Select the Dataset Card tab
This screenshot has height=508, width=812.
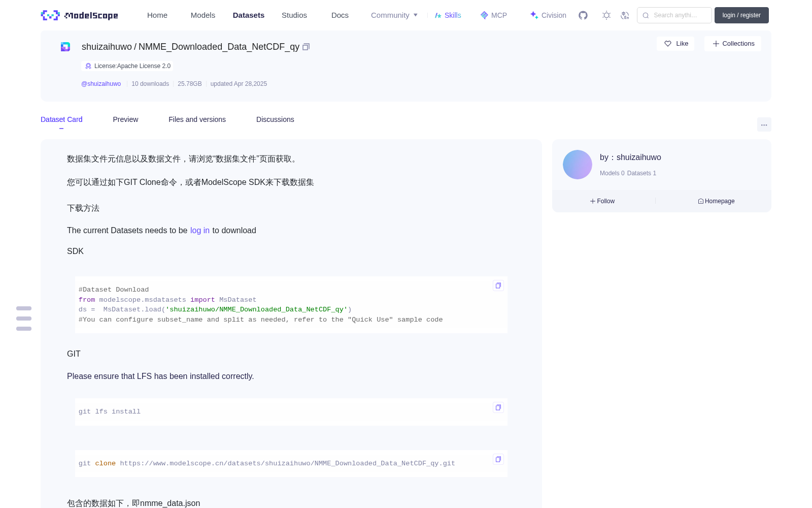[x=61, y=119]
